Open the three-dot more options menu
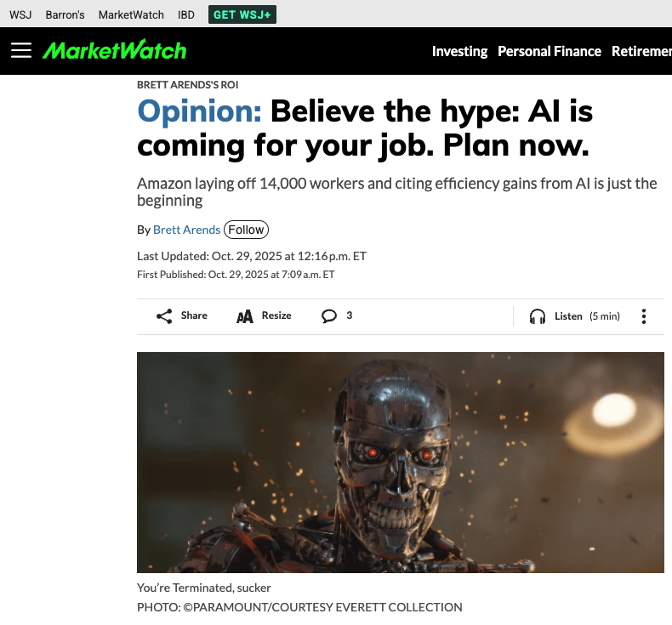 pyautogui.click(x=644, y=316)
